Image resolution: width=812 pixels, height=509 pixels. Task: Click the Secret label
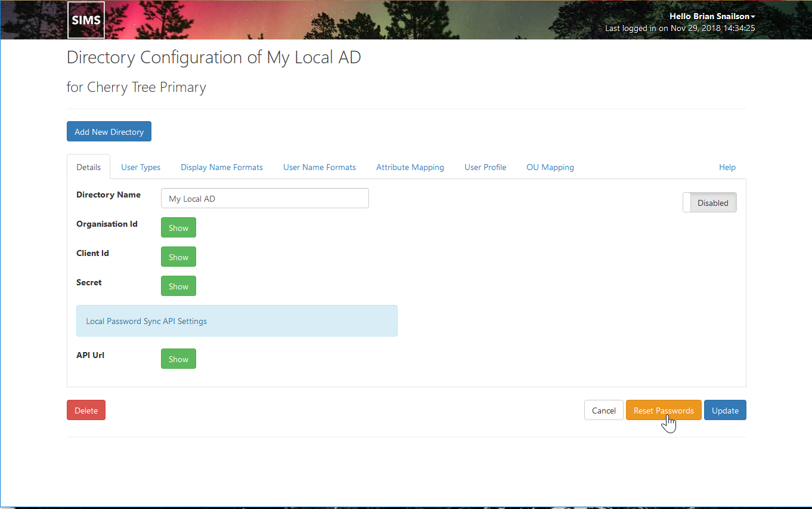[x=89, y=282]
